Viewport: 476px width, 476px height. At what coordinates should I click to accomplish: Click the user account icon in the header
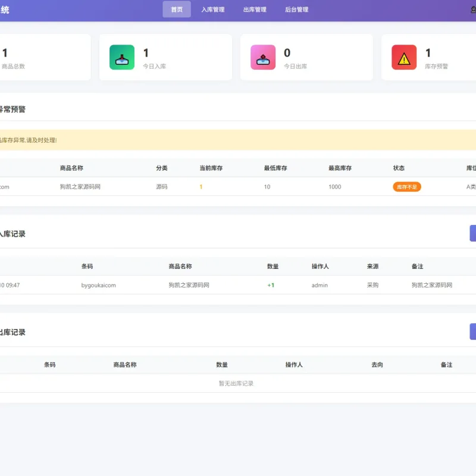(473, 10)
